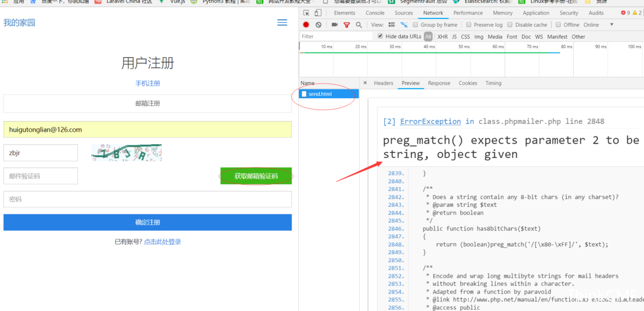
Task: Filter requests by Other
Action: tap(578, 36)
